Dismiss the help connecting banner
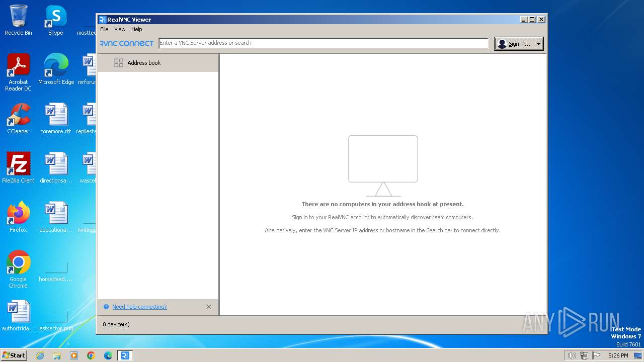Image resolution: width=644 pixels, height=362 pixels. [209, 307]
